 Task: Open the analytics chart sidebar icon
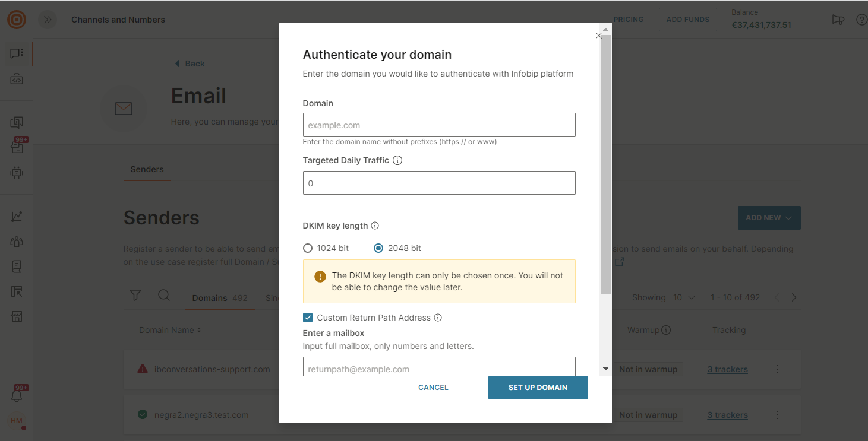(x=17, y=217)
